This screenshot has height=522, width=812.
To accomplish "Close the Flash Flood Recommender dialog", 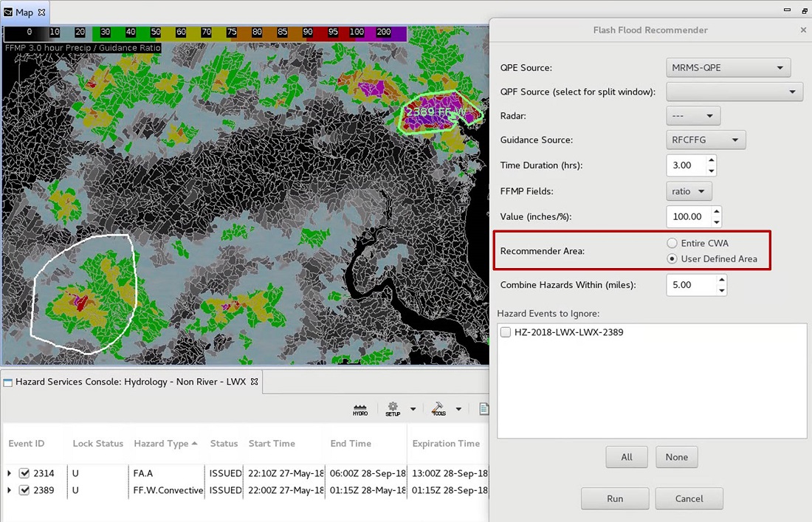I will click(803, 30).
